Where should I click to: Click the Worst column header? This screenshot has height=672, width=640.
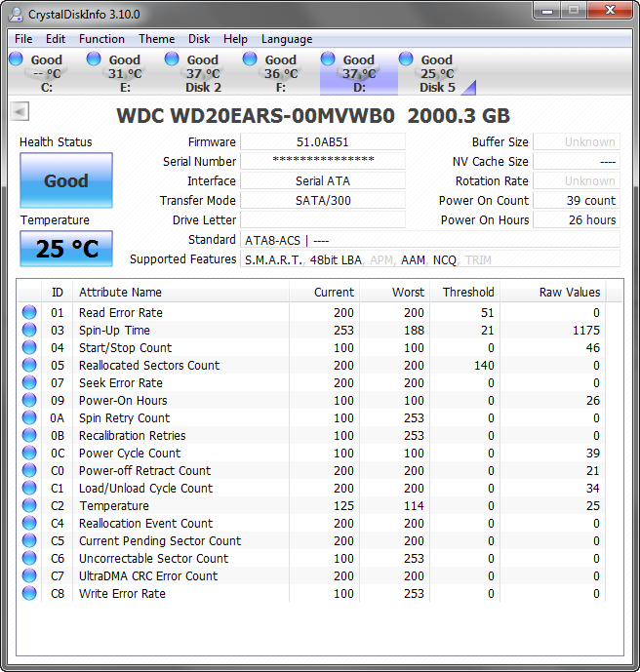[x=395, y=293]
